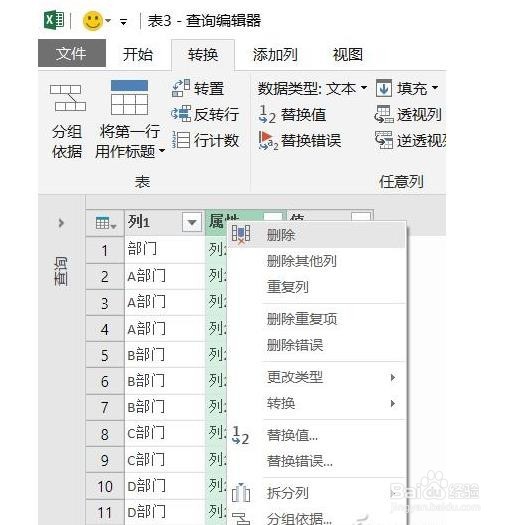
Task: Click cell D部门 in row 10
Action: click(x=164, y=486)
